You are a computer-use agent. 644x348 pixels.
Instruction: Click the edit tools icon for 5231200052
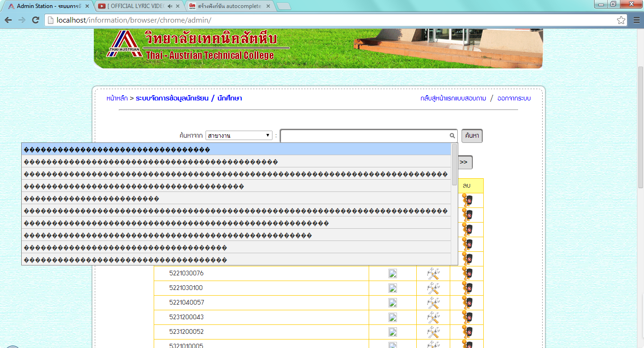pos(433,332)
